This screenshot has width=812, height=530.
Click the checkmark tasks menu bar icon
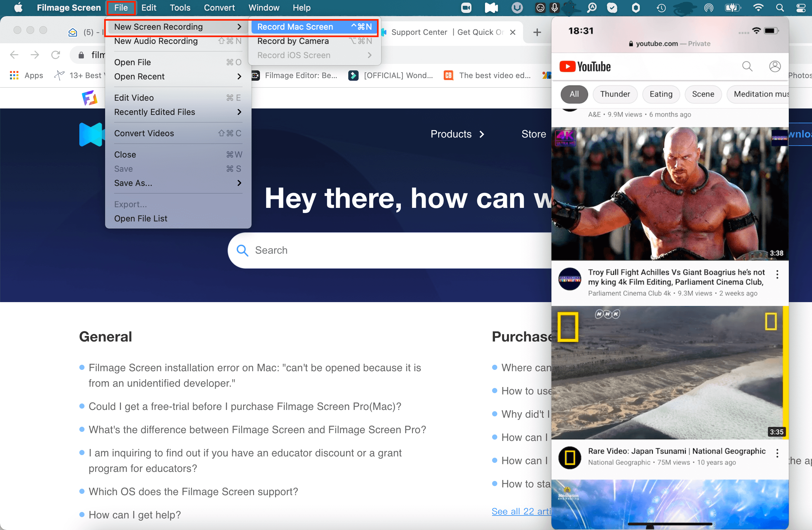tap(612, 7)
